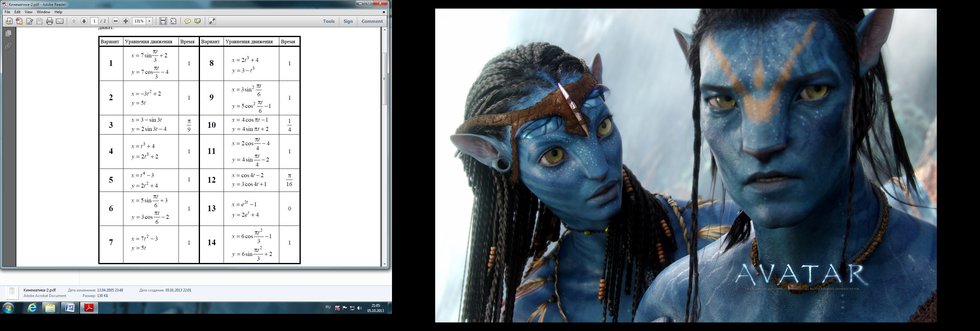Click the vertical scrollbar thumb in Adobe Reader
Screen dimensions: 980x331
pyautogui.click(x=385, y=79)
